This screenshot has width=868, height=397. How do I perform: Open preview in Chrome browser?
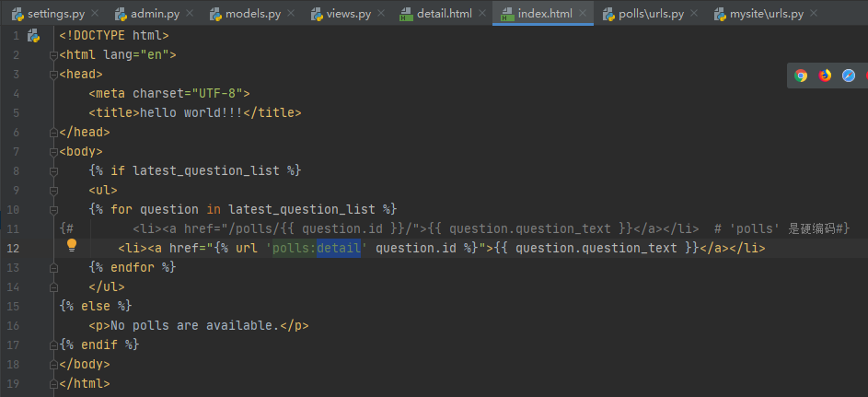(x=801, y=76)
